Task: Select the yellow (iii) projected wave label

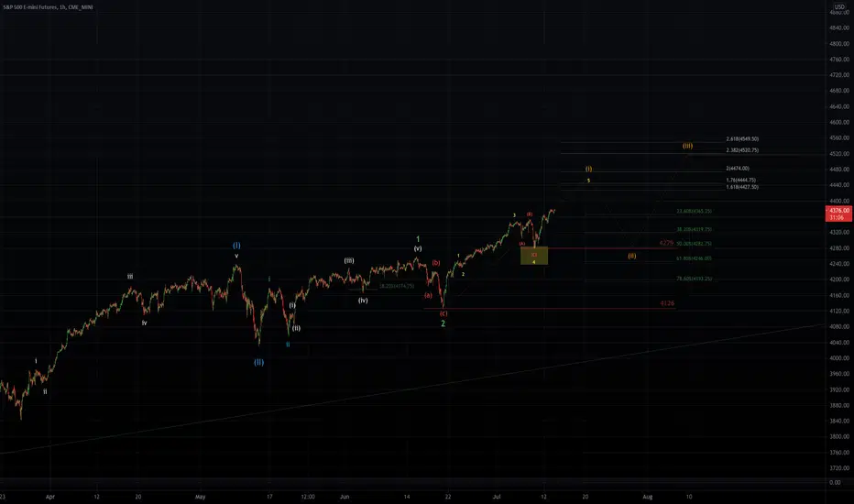Action: [688, 146]
